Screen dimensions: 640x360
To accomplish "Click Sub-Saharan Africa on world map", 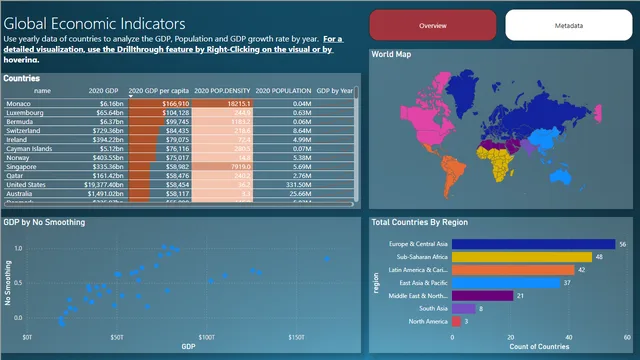I will tap(499, 162).
